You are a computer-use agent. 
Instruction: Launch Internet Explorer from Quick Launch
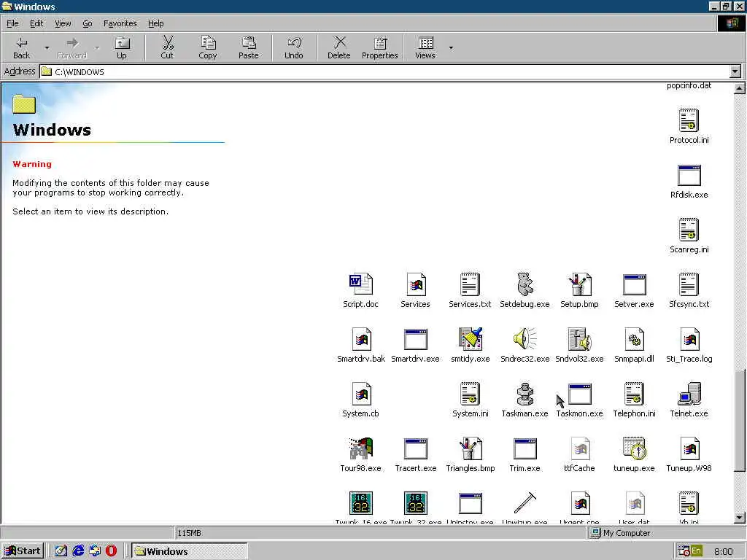tap(78, 551)
